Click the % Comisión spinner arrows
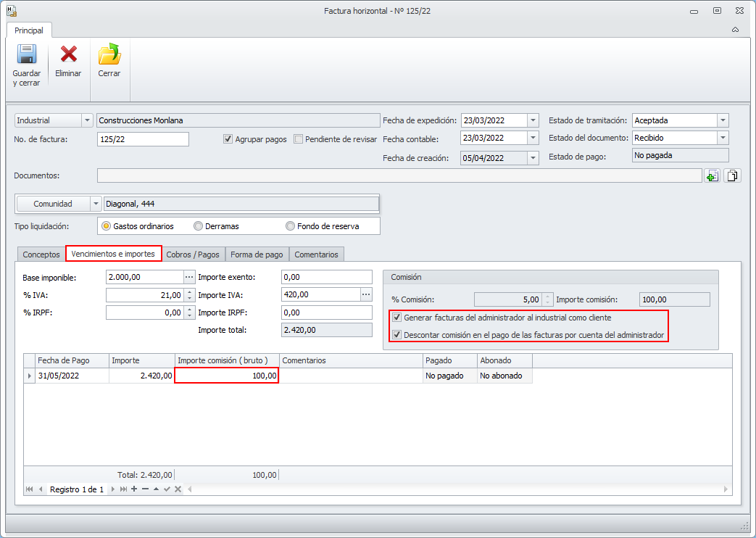 point(547,299)
